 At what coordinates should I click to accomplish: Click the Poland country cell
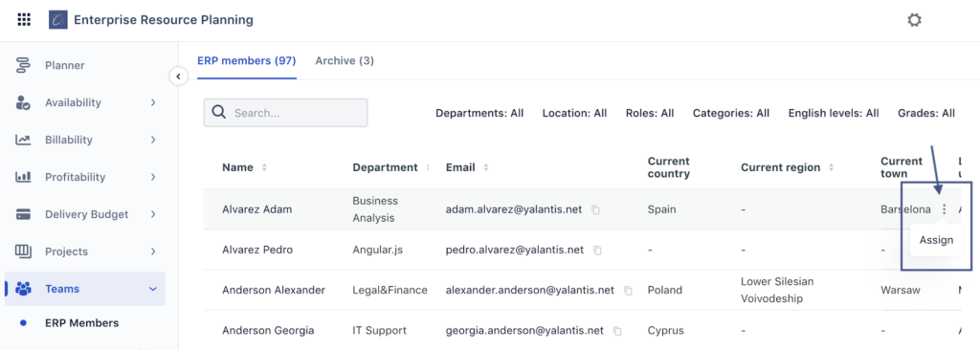665,290
